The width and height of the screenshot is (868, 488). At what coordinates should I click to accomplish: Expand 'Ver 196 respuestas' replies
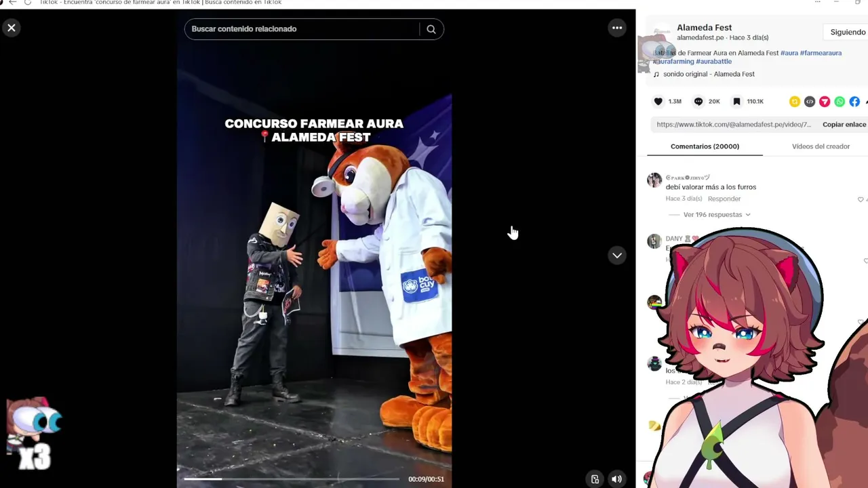coord(717,215)
